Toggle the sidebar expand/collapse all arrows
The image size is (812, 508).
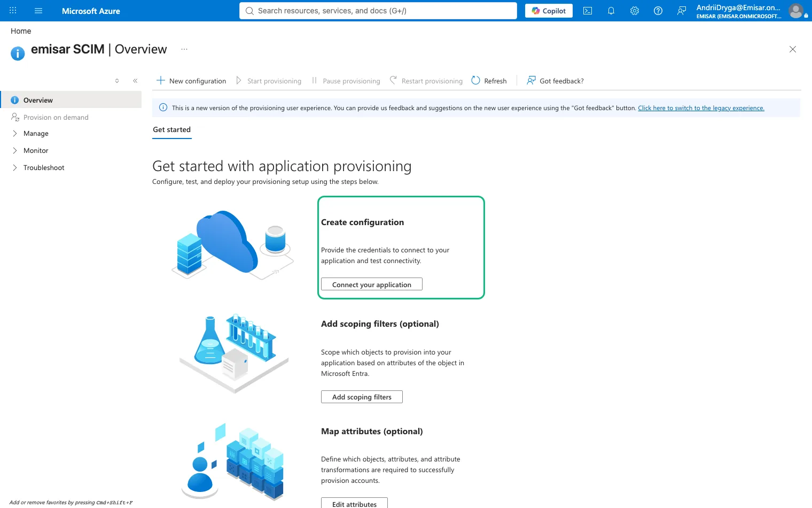tap(117, 81)
